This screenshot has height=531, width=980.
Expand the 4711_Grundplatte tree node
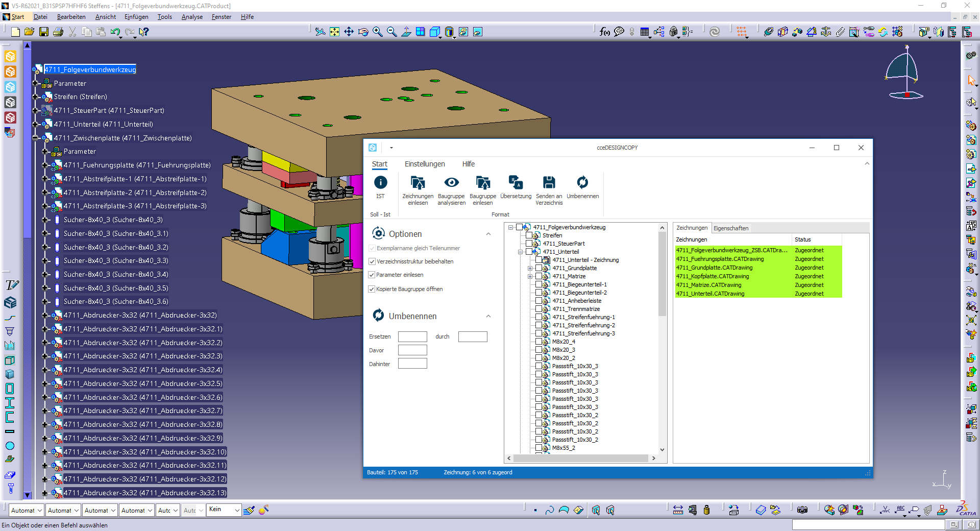(x=530, y=268)
